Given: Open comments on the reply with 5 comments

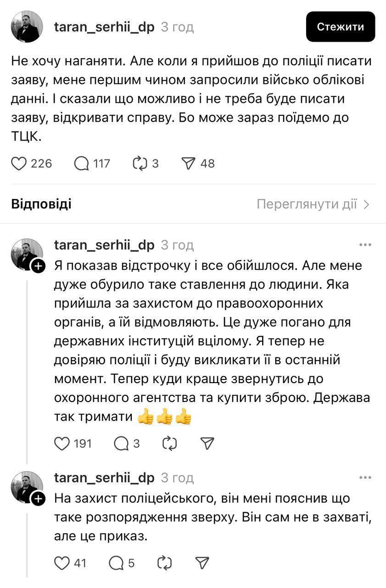Looking at the screenshot, I should pyautogui.click(x=116, y=563).
